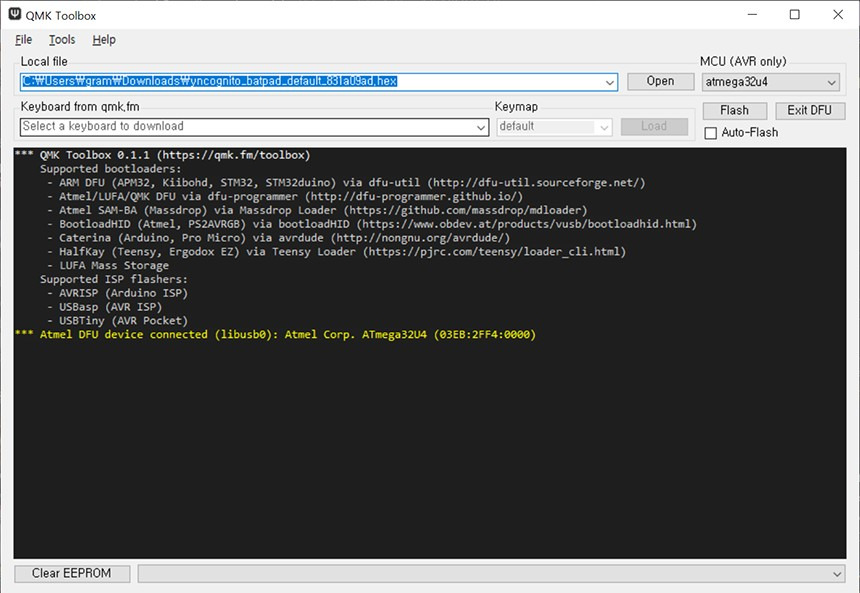Image resolution: width=860 pixels, height=593 pixels.
Task: Click the 'MCU (AVR only)' label
Action: (743, 61)
